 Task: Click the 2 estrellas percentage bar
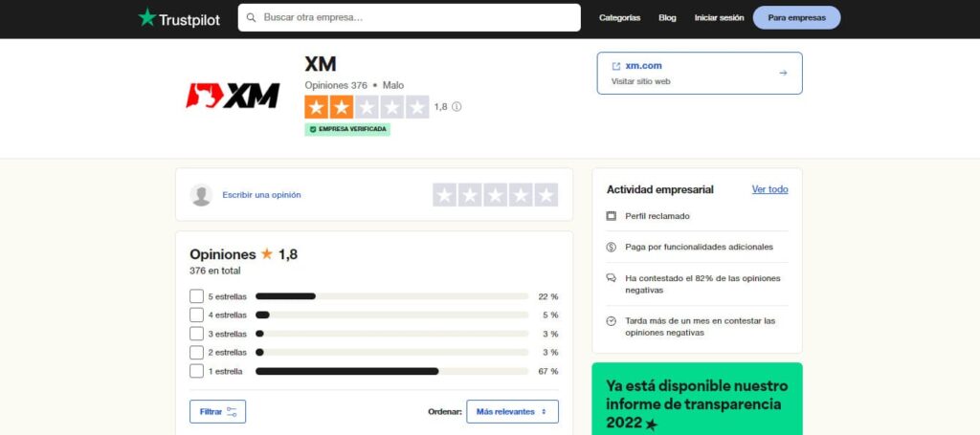pos(391,353)
